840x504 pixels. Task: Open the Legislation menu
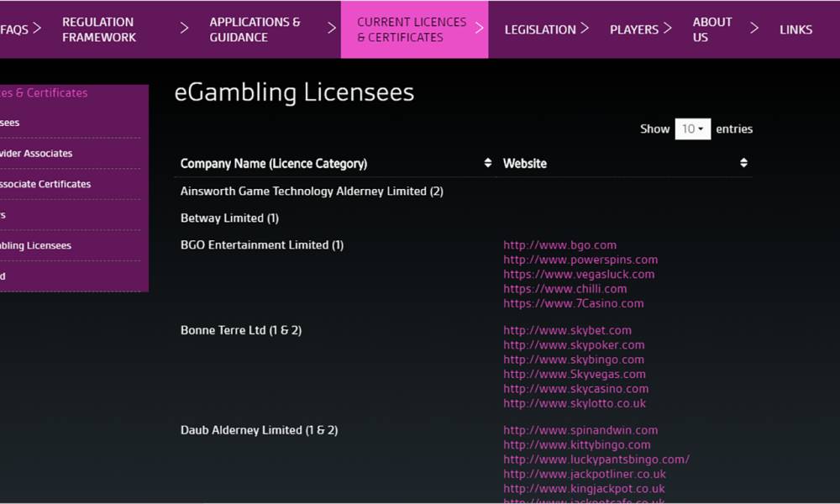point(540,29)
